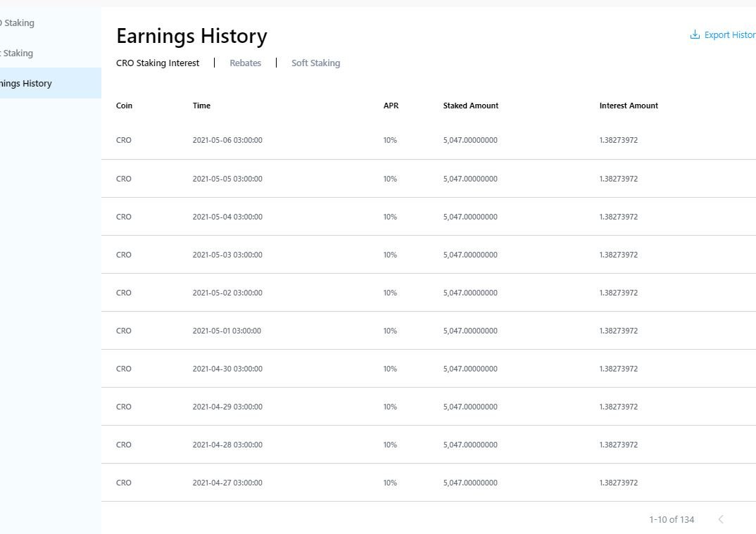Select the 2021-05-05 03:00:00 time cell

click(227, 179)
